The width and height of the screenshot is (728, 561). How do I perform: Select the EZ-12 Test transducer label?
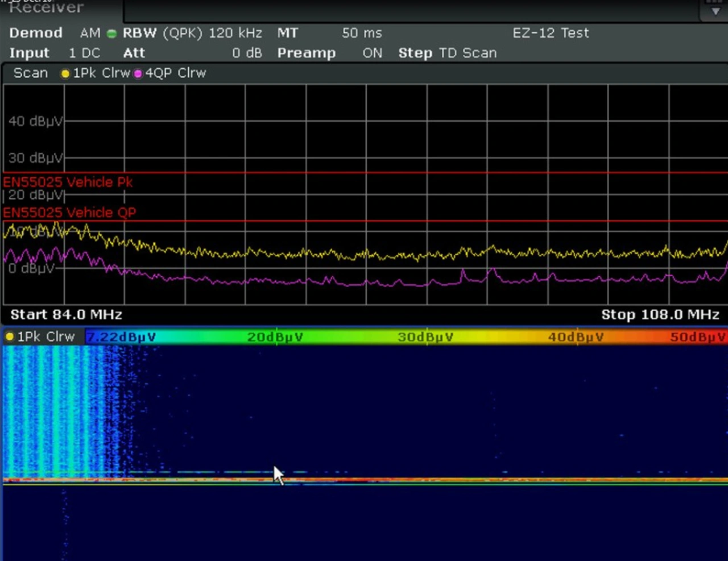(x=550, y=33)
